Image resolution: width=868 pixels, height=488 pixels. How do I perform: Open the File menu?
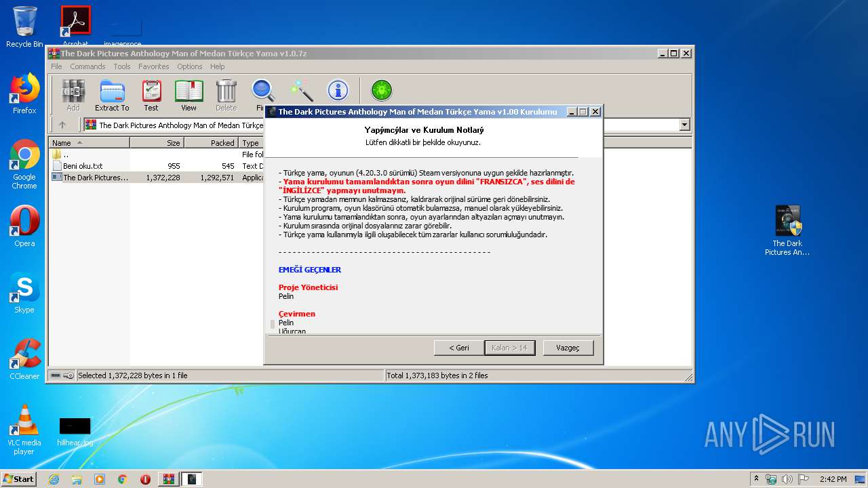tap(56, 66)
